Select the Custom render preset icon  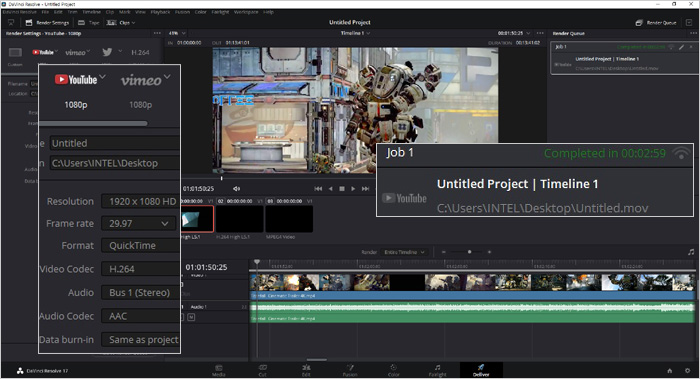point(15,53)
